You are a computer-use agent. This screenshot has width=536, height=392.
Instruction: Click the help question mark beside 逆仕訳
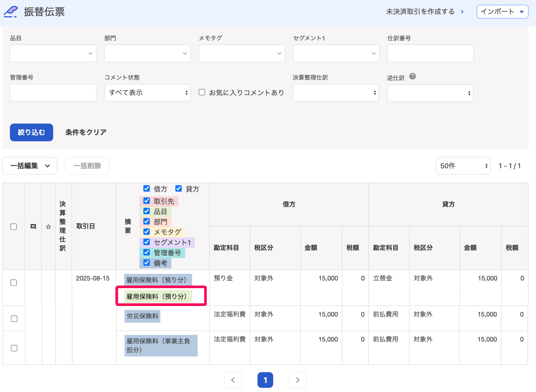tap(412, 76)
